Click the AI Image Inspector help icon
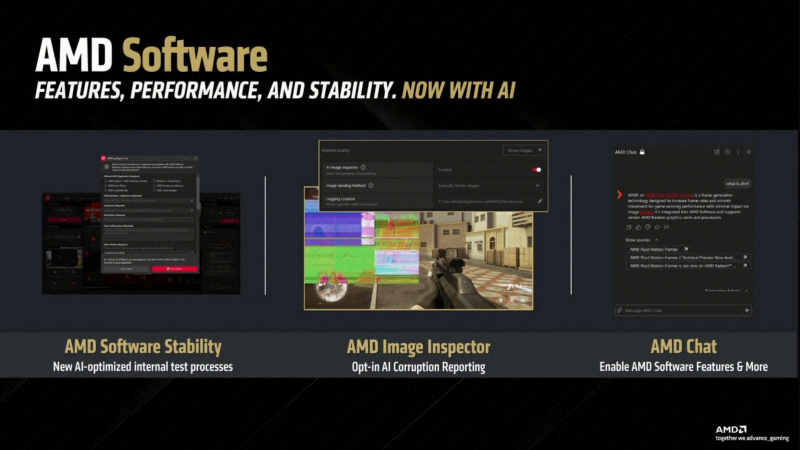The image size is (800, 450). [362, 168]
